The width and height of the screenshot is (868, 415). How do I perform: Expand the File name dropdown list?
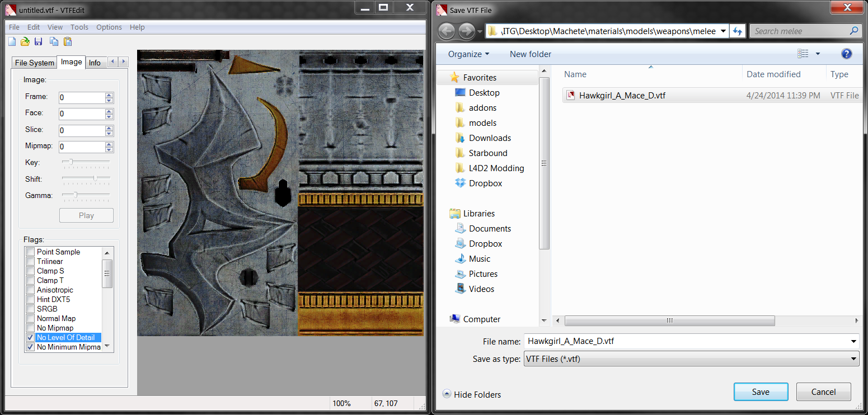pos(853,341)
